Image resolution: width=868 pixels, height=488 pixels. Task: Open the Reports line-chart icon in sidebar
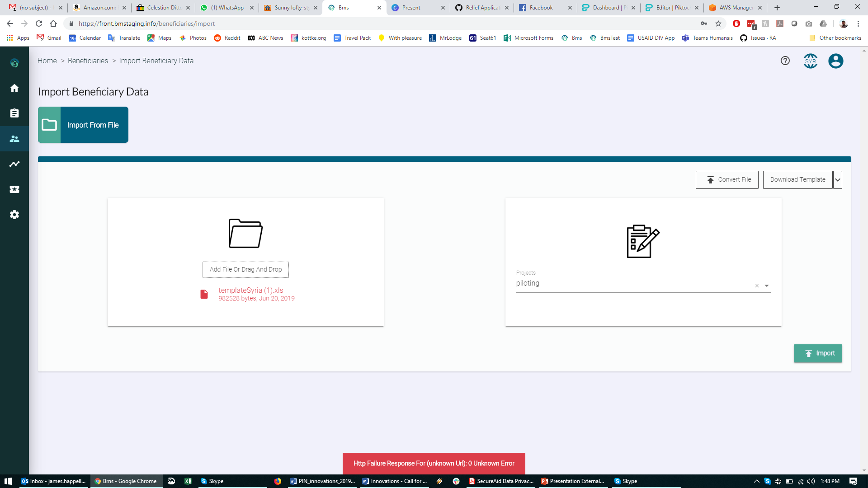coord(14,164)
